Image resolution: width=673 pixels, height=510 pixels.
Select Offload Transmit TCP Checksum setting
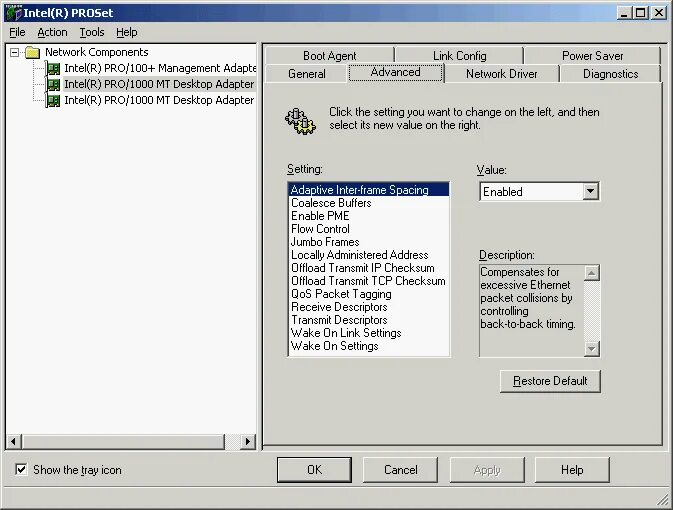pos(369,281)
